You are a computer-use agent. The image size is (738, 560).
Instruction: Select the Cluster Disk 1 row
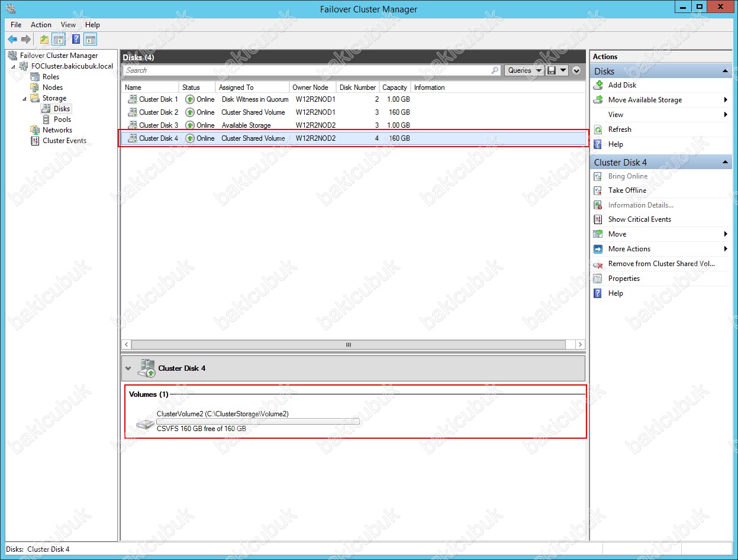(x=353, y=99)
